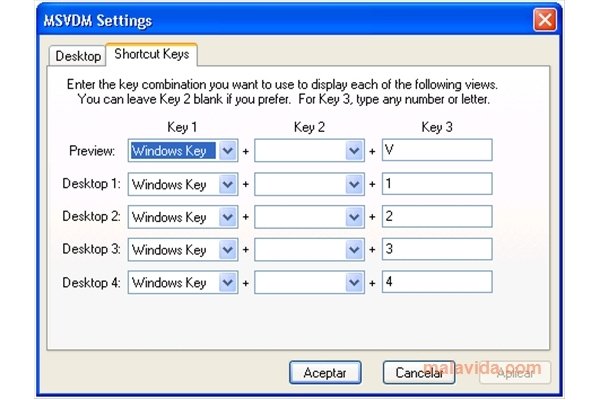The image size is (600, 400).
Task: Open Desktop 3 Key 1 dropdown arrow
Action: [x=228, y=250]
